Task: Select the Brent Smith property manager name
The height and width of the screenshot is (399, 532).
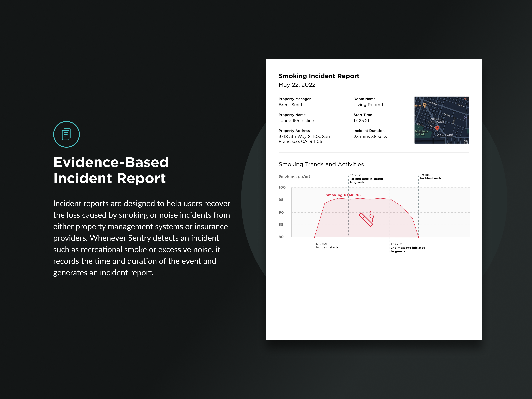Action: coord(291,105)
